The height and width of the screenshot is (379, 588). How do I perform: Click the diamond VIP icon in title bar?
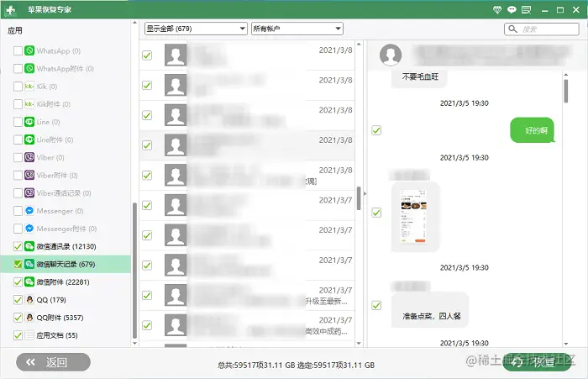pyautogui.click(x=497, y=10)
